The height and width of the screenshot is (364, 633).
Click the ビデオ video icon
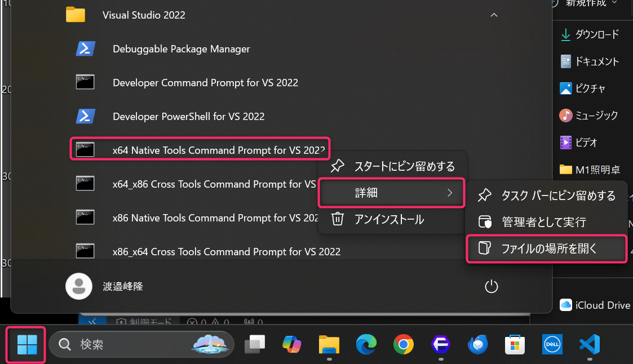point(566,143)
